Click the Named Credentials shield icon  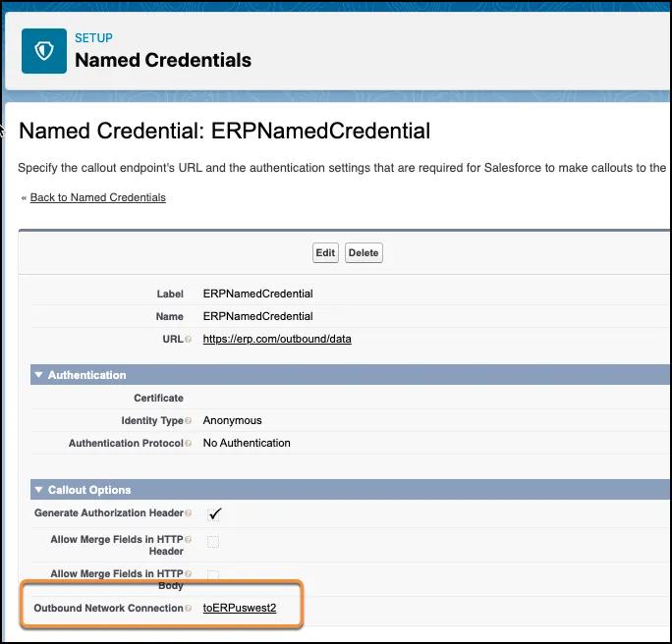[44, 51]
